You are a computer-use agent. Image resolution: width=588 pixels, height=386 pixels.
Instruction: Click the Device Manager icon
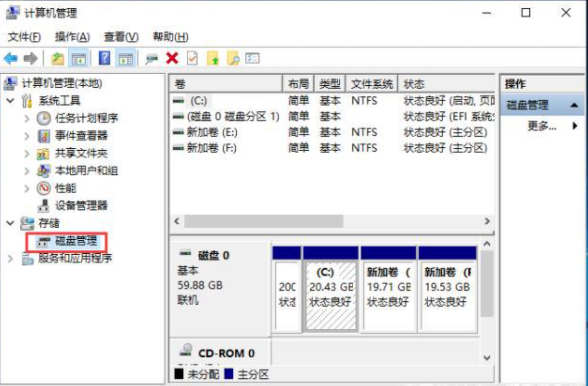(x=44, y=206)
